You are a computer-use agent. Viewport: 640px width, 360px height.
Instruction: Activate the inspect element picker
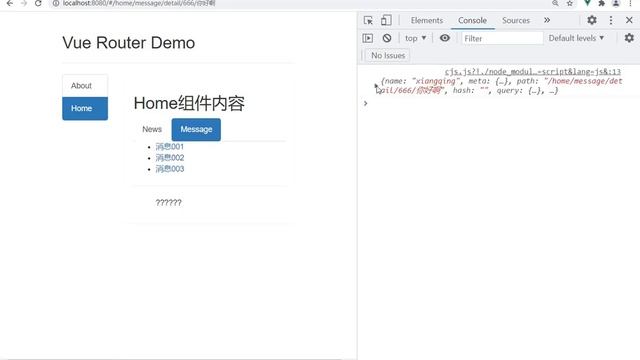(x=368, y=20)
